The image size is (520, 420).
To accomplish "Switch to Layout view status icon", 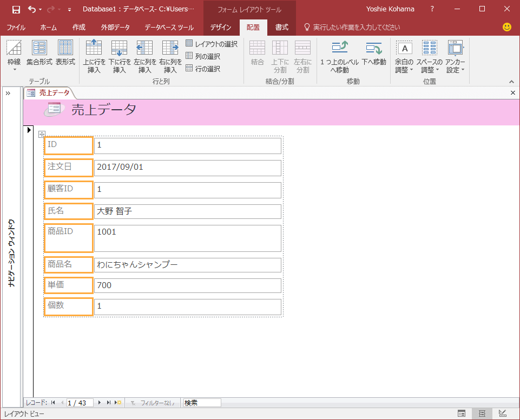I will [482, 414].
